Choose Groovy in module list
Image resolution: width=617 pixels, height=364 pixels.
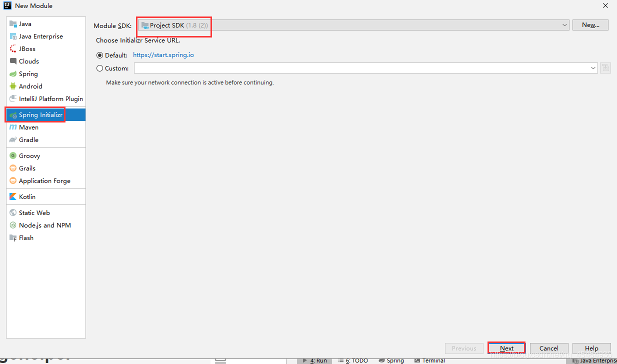point(46,156)
